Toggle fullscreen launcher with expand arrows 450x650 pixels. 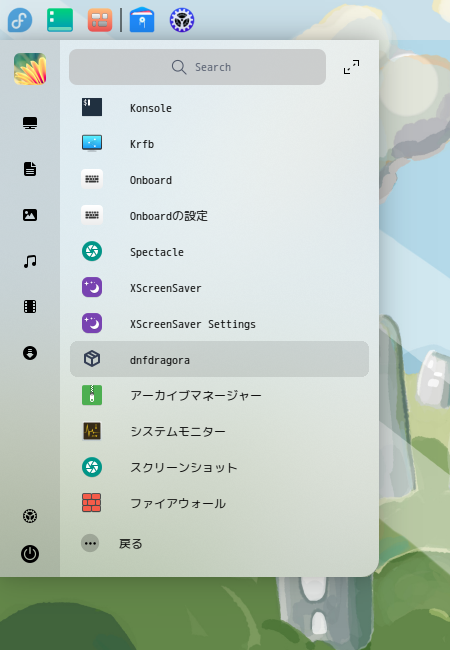(x=351, y=67)
